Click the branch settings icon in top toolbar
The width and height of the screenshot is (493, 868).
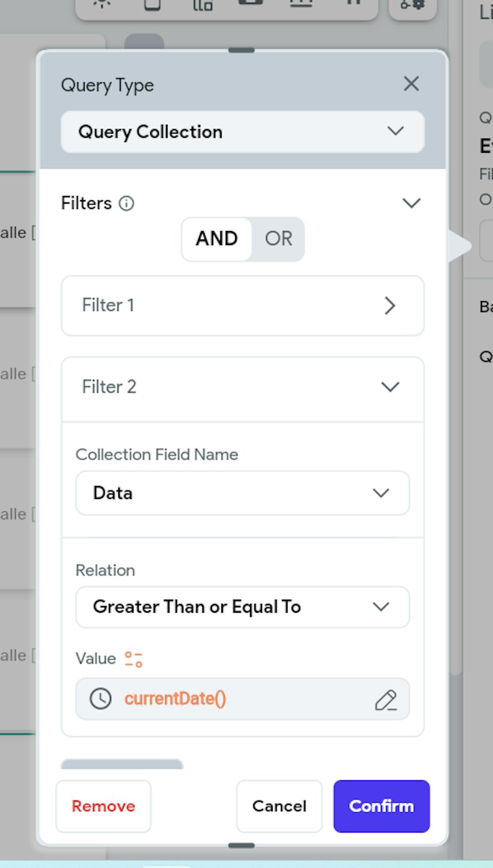(x=412, y=5)
